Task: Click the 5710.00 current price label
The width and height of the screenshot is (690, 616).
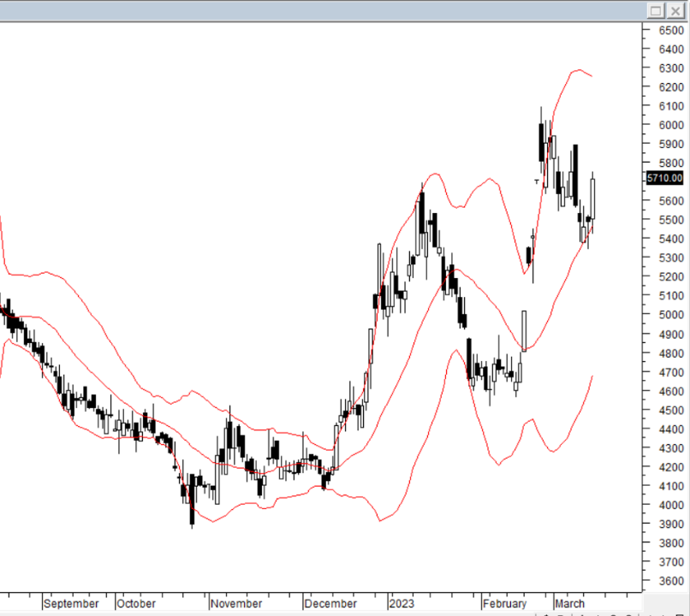Action: click(x=665, y=178)
